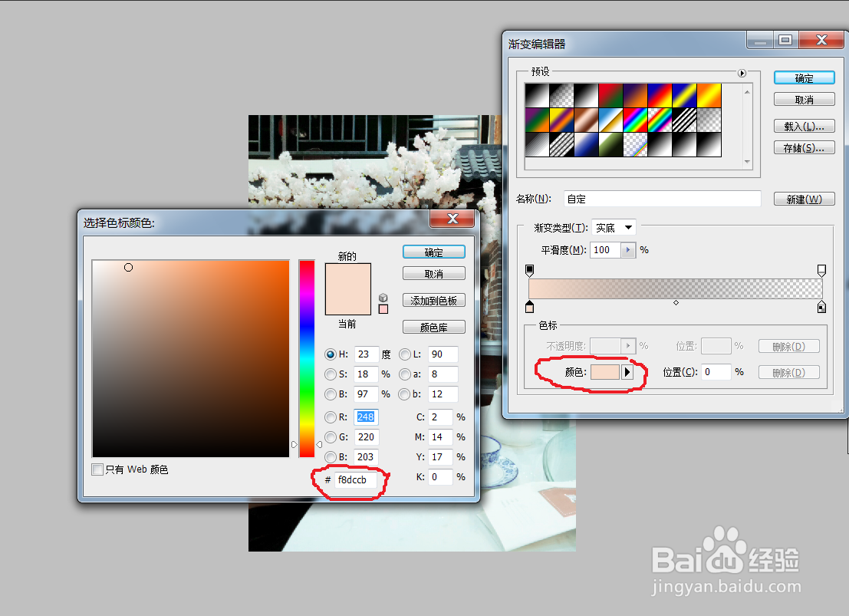Click the 位置(C) field showing 0
849x616 pixels.
pyautogui.click(x=716, y=372)
